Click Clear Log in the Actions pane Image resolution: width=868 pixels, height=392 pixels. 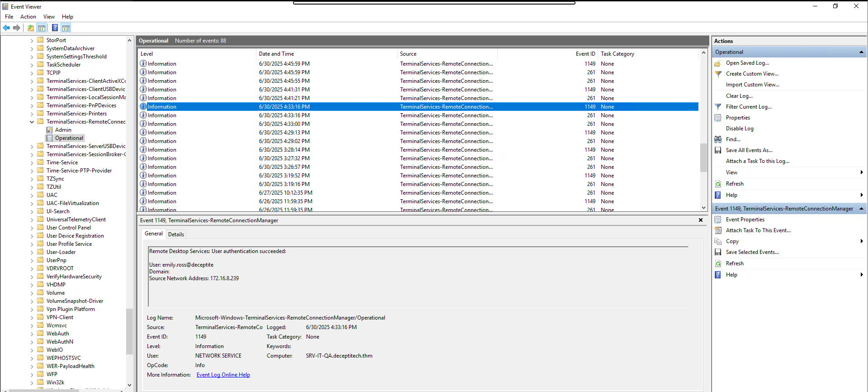point(739,96)
